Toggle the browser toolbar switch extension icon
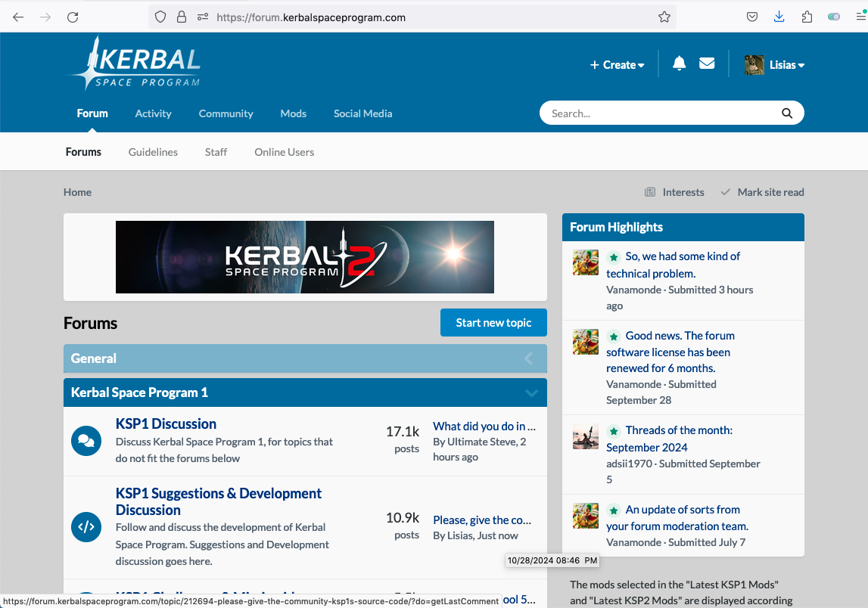The image size is (868, 608). point(834,17)
